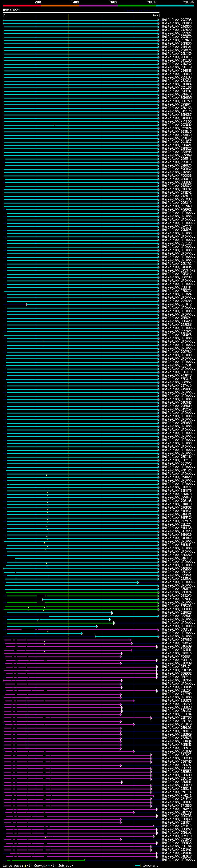Select the UniRef100_A7YF66 label
The image size is (197, 868).
176,121
